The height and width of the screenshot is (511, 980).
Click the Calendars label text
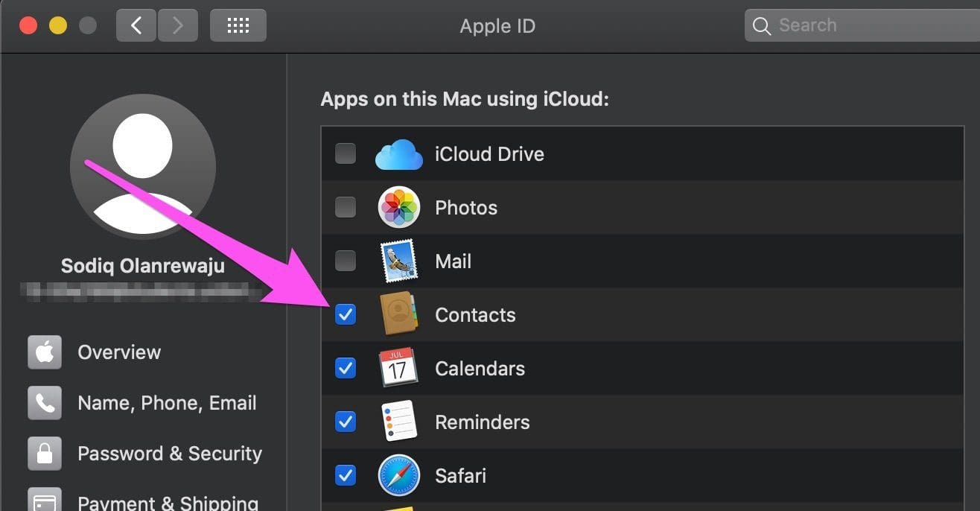point(480,369)
